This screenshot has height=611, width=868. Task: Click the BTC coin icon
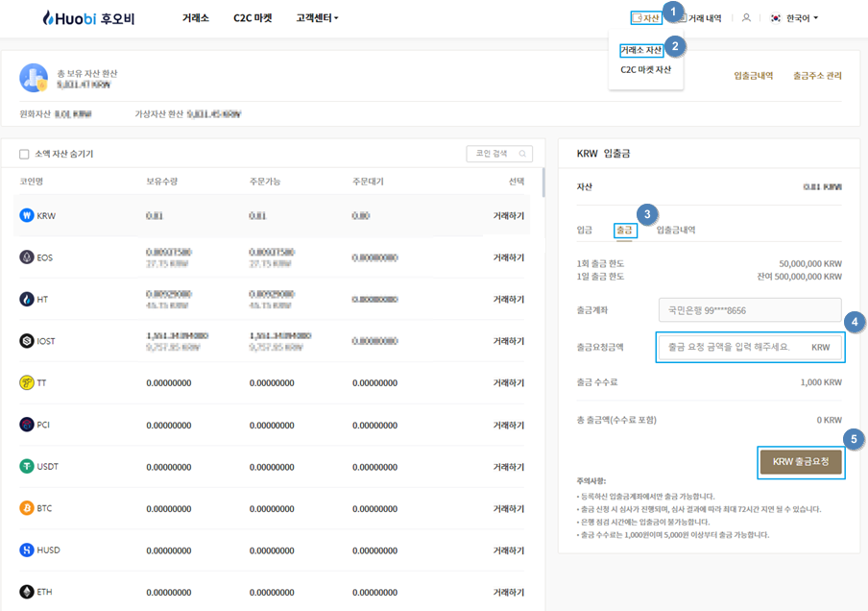point(27,508)
